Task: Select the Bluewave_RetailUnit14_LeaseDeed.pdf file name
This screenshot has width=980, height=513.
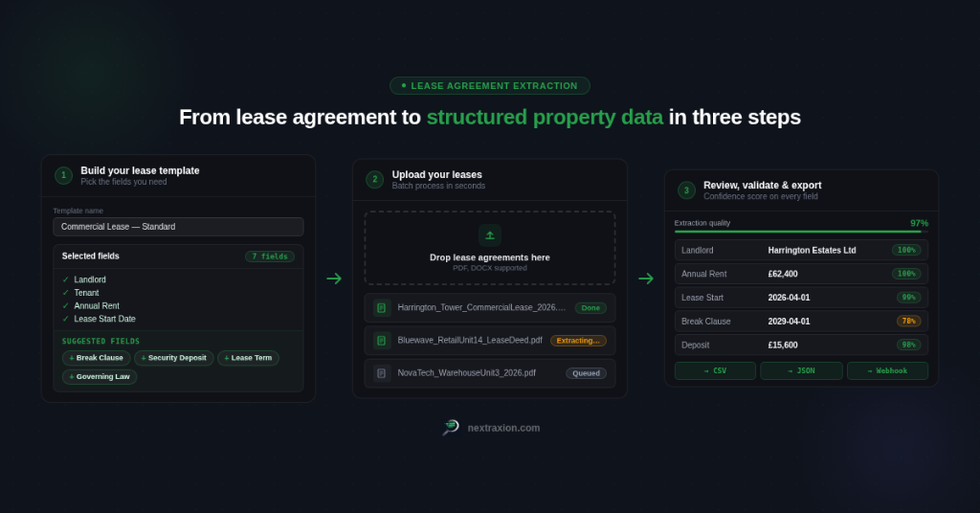Action: pos(470,341)
